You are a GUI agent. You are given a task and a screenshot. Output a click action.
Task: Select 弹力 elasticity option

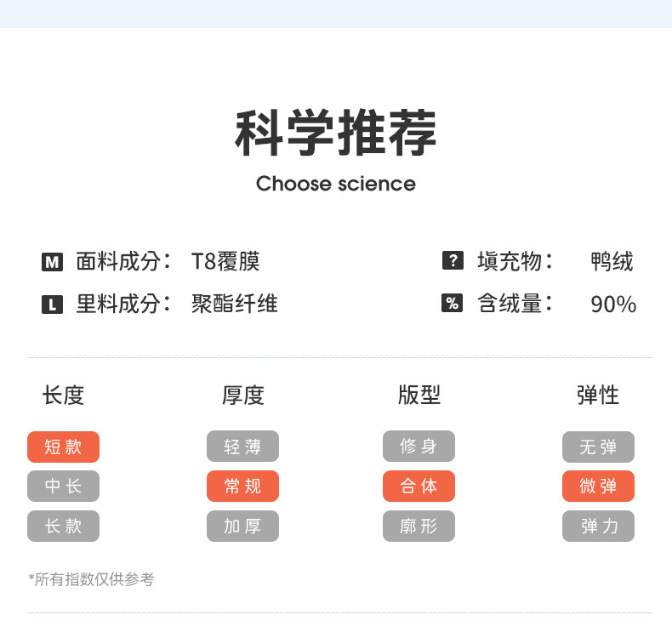[x=598, y=526]
